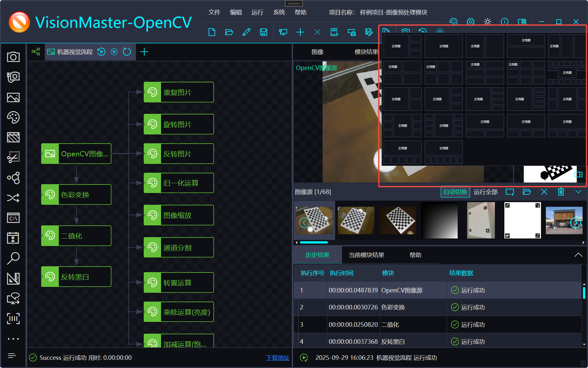Open the 文件 menu
This screenshot has height=368, width=588.
point(214,12)
